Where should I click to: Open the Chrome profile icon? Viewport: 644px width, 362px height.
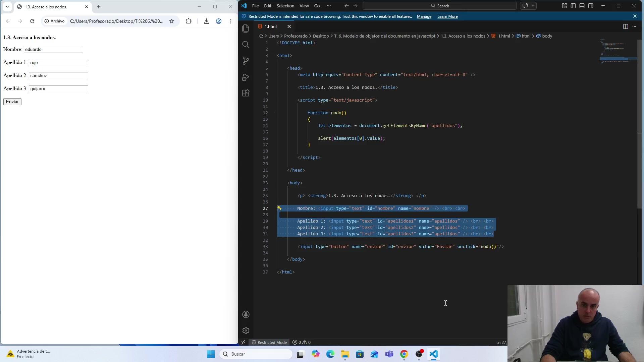219,21
